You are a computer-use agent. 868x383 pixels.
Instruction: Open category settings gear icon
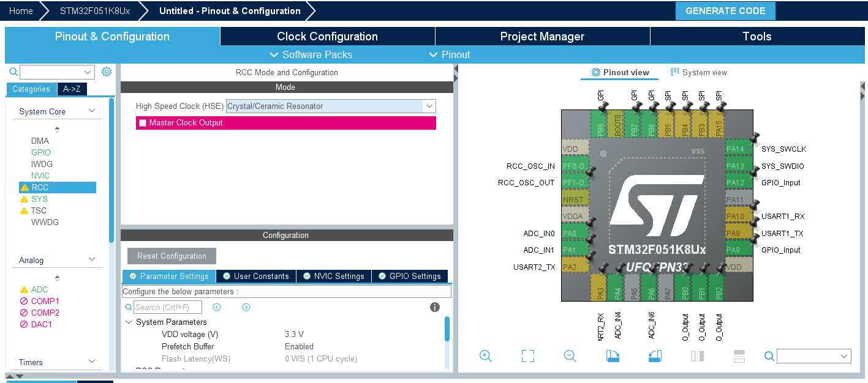coord(107,72)
